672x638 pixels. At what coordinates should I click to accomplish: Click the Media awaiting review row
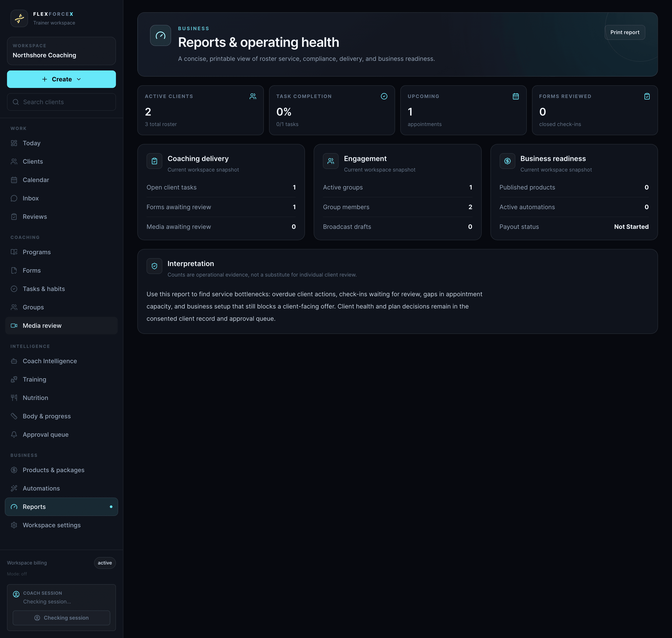[x=221, y=227]
